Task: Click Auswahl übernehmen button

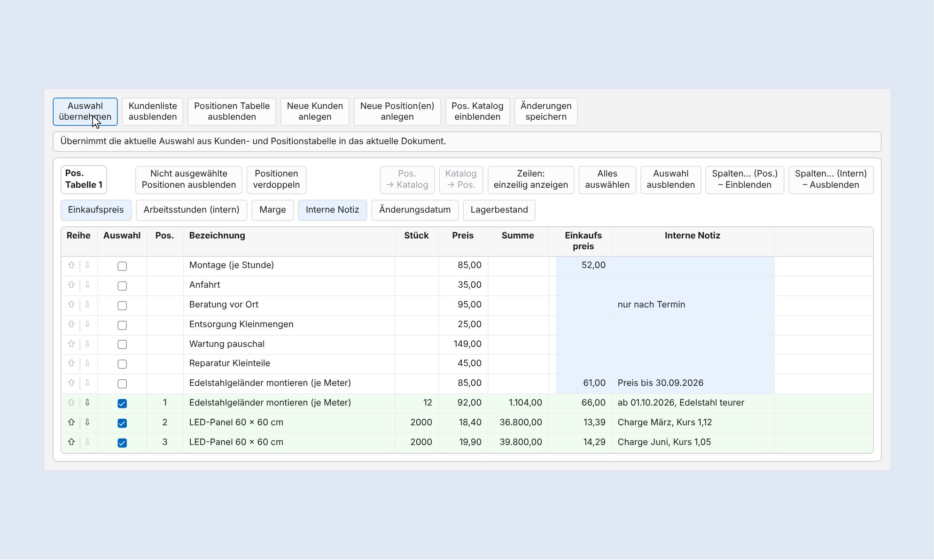Action: click(x=85, y=112)
